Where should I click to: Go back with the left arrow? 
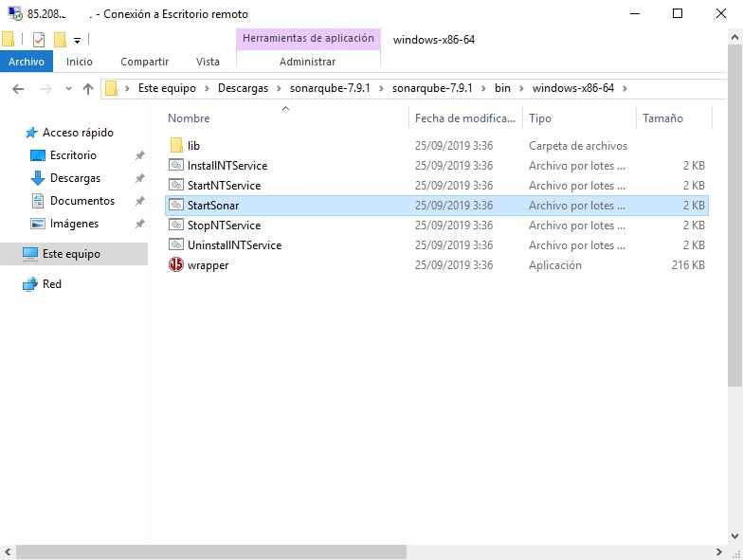[x=18, y=89]
